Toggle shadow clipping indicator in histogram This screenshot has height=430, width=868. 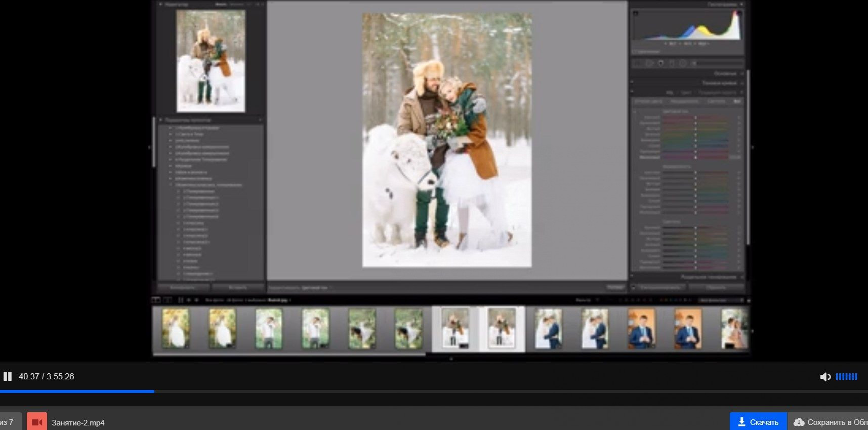(636, 13)
